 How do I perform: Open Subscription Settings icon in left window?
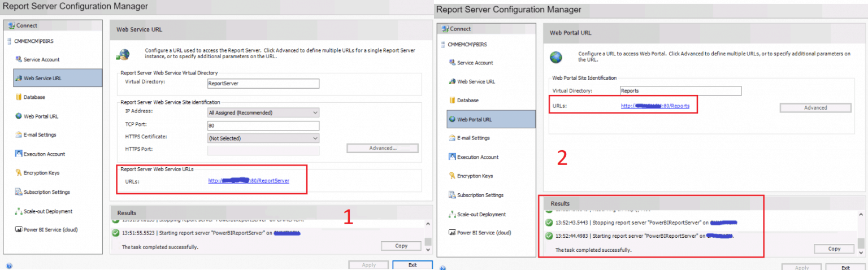click(x=19, y=192)
